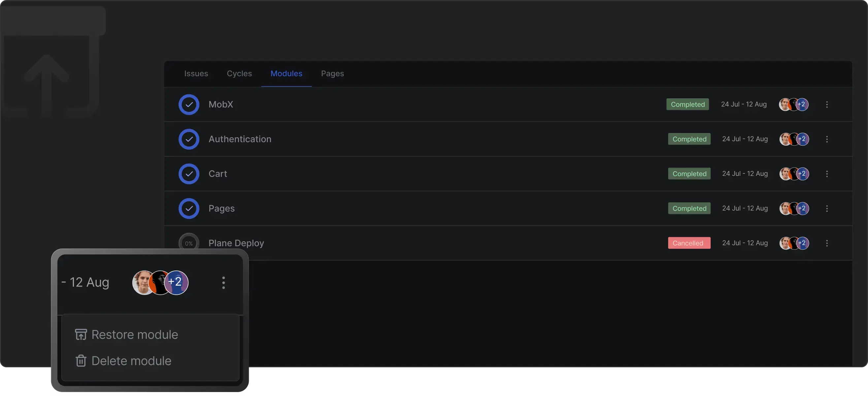Click the Cart module checkmark circle icon

[189, 174]
